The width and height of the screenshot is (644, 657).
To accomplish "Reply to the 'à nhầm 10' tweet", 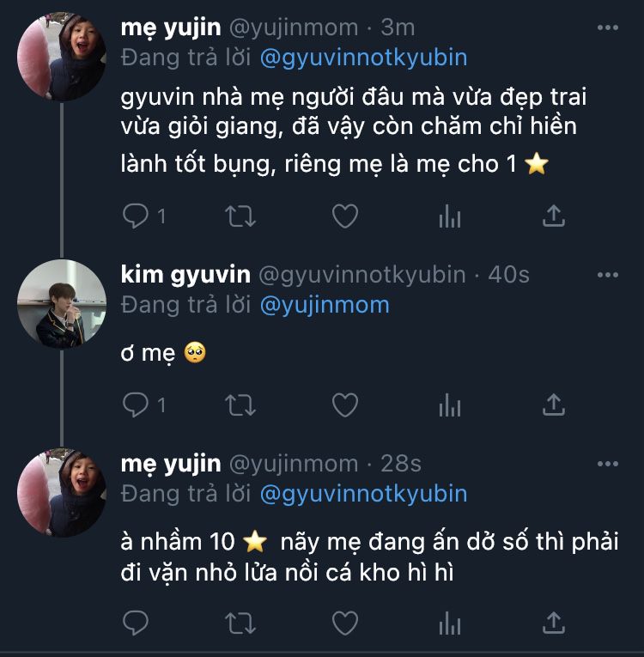I will pyautogui.click(x=136, y=622).
